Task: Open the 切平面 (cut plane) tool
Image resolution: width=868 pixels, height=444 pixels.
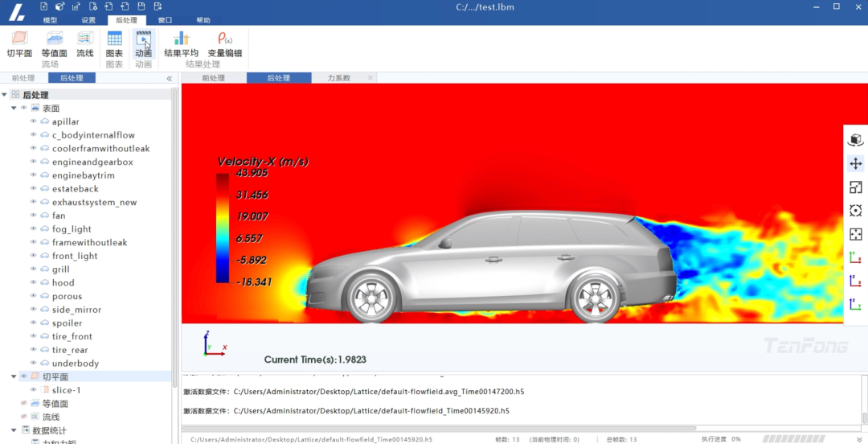Action: [x=19, y=43]
